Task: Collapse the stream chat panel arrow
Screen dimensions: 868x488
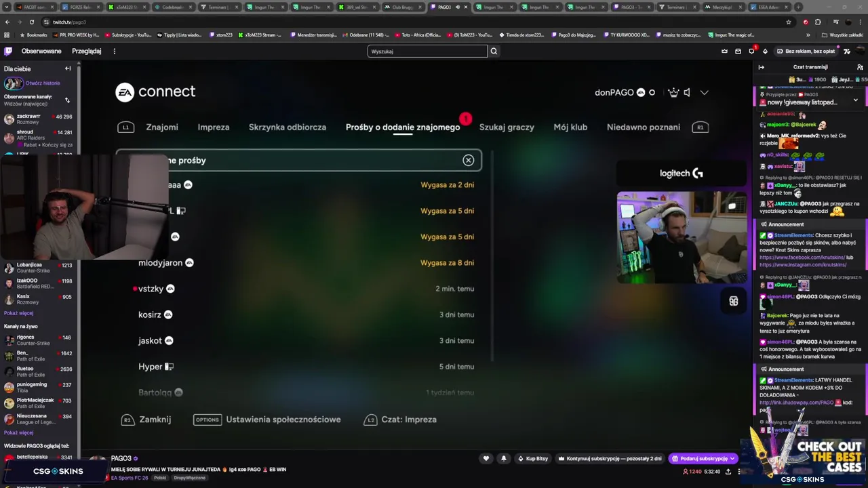Action: pyautogui.click(x=761, y=67)
